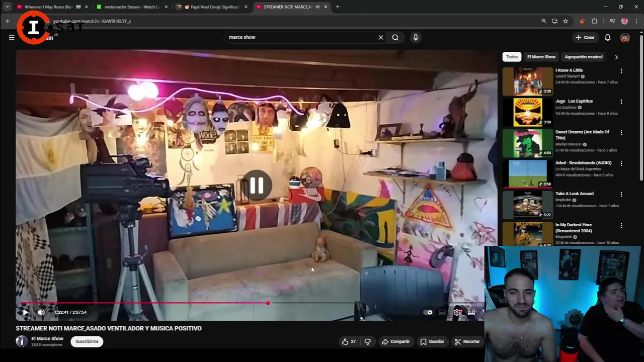
Task: Play the video with the control bar play button
Action: tap(25, 312)
